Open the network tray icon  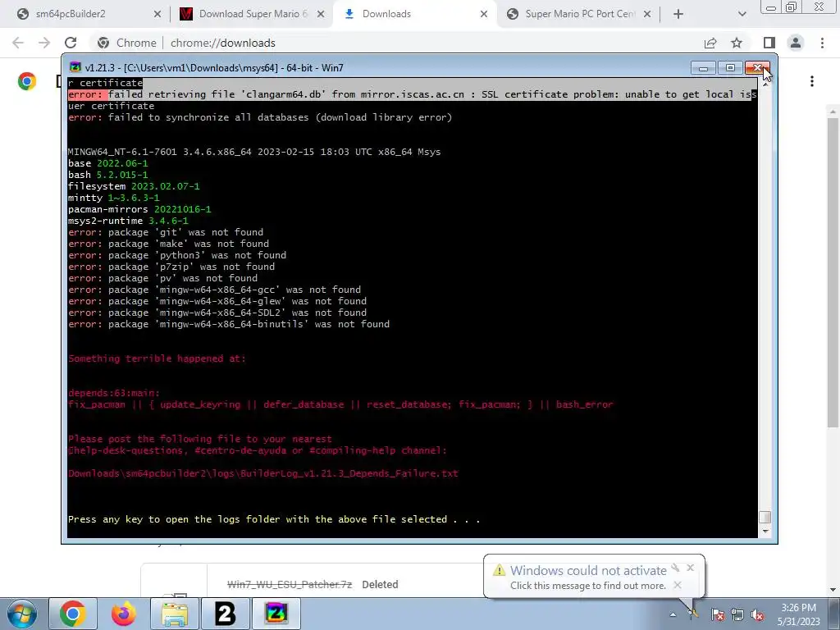[737, 614]
